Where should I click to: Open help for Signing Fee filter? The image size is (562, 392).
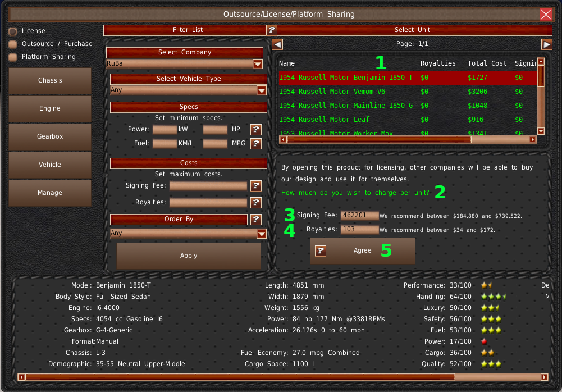[256, 186]
